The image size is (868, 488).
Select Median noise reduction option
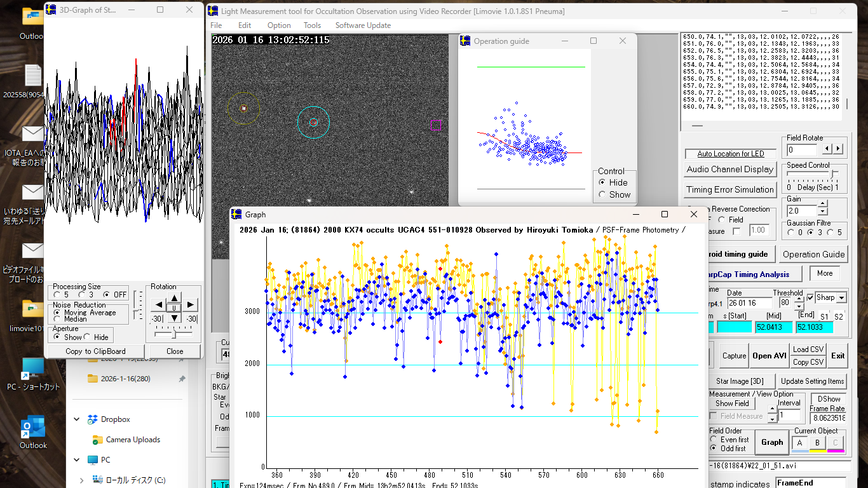58,319
